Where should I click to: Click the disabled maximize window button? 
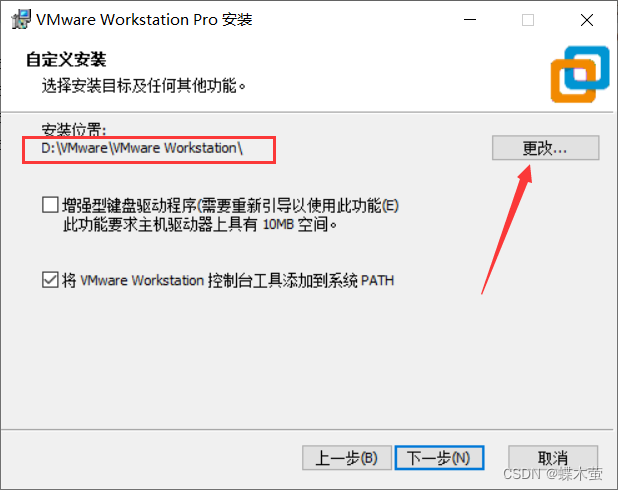[x=528, y=20]
